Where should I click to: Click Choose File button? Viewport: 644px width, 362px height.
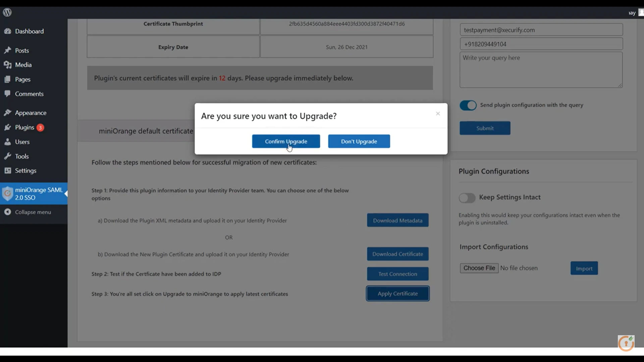pyautogui.click(x=479, y=268)
